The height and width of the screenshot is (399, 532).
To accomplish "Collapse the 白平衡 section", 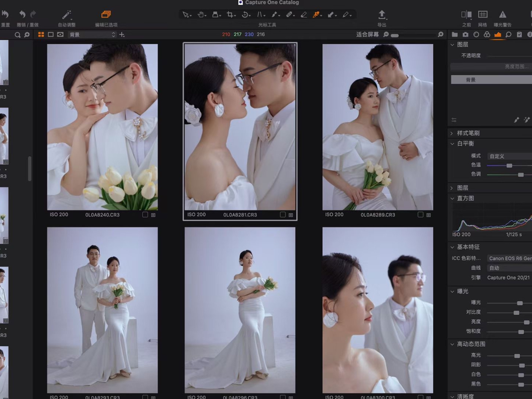I will (452, 144).
